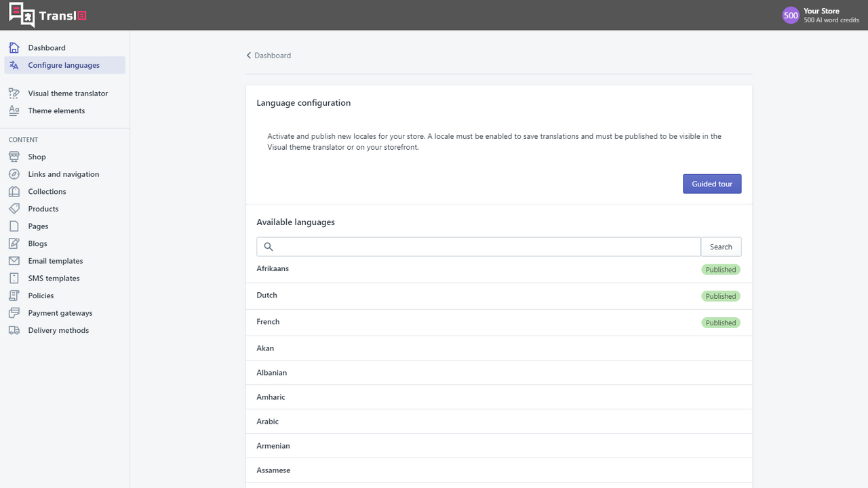Toggle the Published badge for Afrikaans
Viewport: 868px width, 488px height.
point(720,269)
